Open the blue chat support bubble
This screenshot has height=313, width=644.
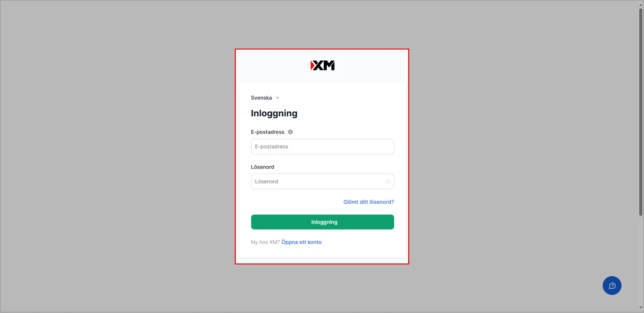point(612,286)
